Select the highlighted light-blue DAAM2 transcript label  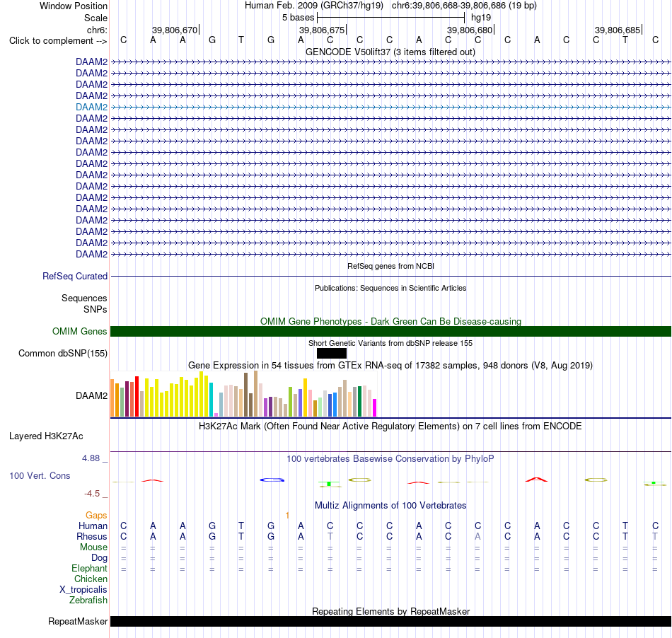click(x=92, y=107)
